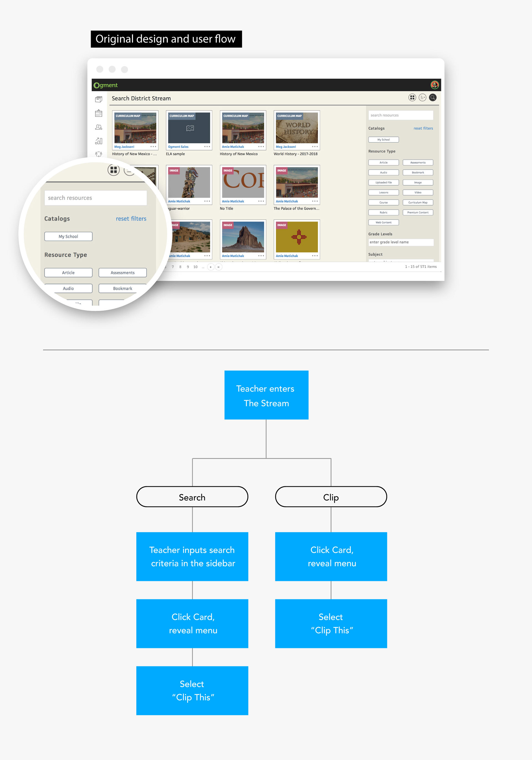Open ellipsis menu on No Title card
The image size is (532, 760).
pyautogui.click(x=261, y=201)
